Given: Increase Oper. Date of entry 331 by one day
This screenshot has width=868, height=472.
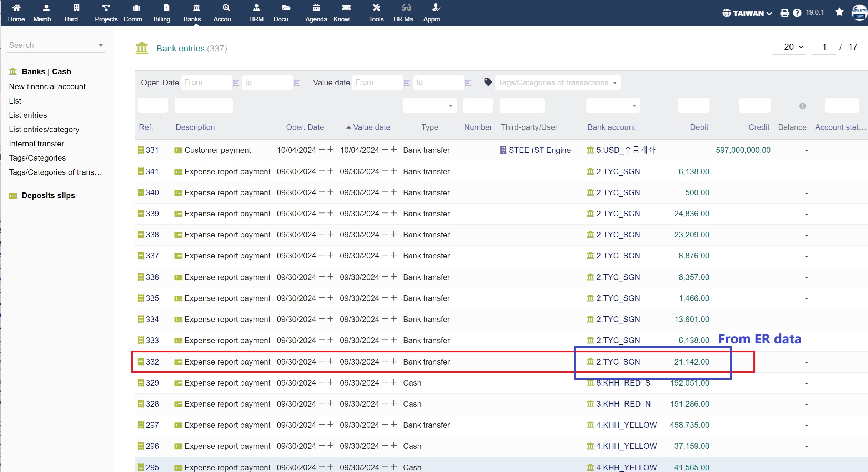Looking at the screenshot, I should 331,150.
